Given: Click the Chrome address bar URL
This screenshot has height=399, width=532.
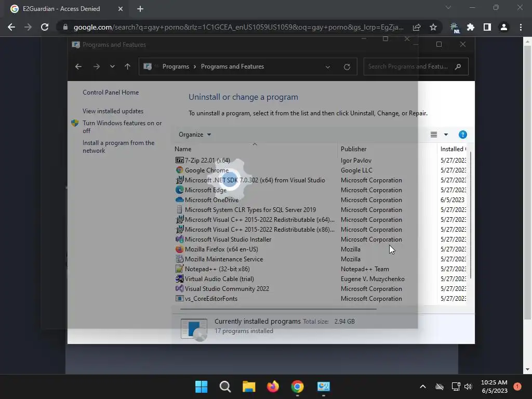Looking at the screenshot, I should [238, 27].
